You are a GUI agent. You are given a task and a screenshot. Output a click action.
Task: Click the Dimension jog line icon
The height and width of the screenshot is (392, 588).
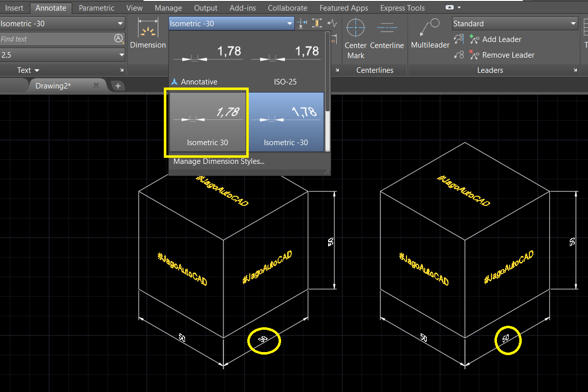click(332, 24)
